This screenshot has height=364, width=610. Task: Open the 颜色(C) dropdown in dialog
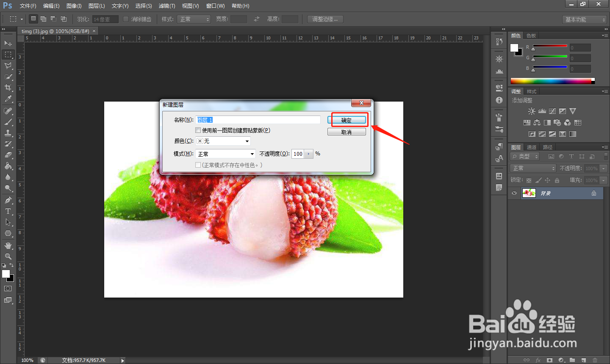coord(223,141)
